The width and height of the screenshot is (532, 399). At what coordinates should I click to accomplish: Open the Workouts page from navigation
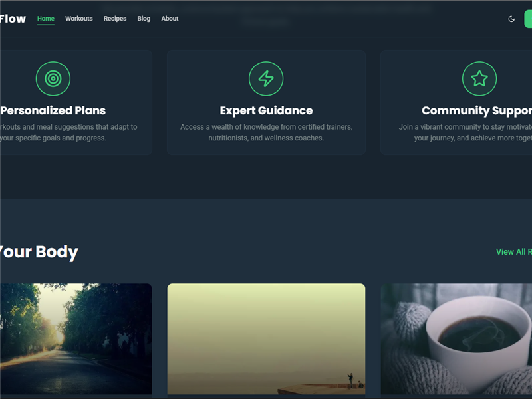79,19
